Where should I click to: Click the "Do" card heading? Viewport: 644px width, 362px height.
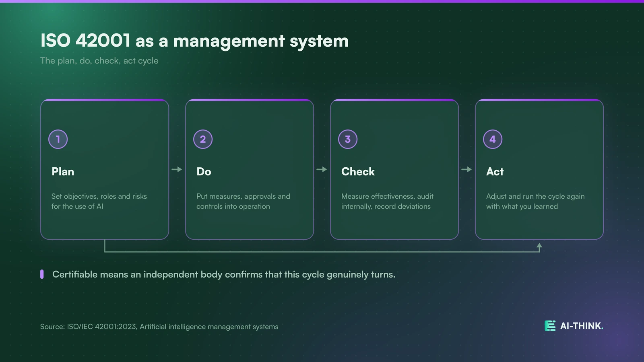204,172
